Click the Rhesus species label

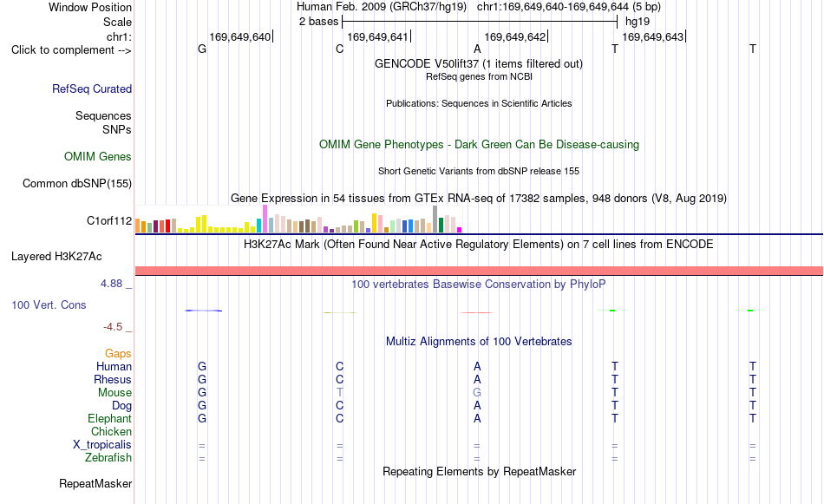(x=113, y=379)
